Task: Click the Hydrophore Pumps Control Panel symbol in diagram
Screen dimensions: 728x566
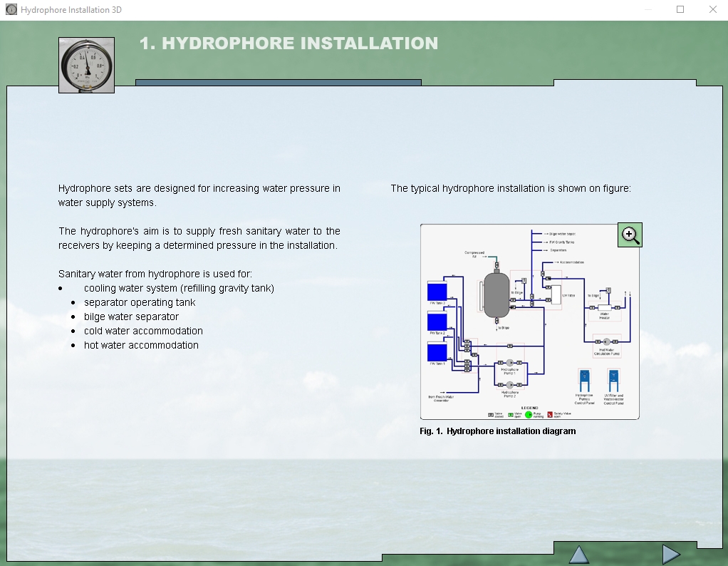Action: coord(585,381)
